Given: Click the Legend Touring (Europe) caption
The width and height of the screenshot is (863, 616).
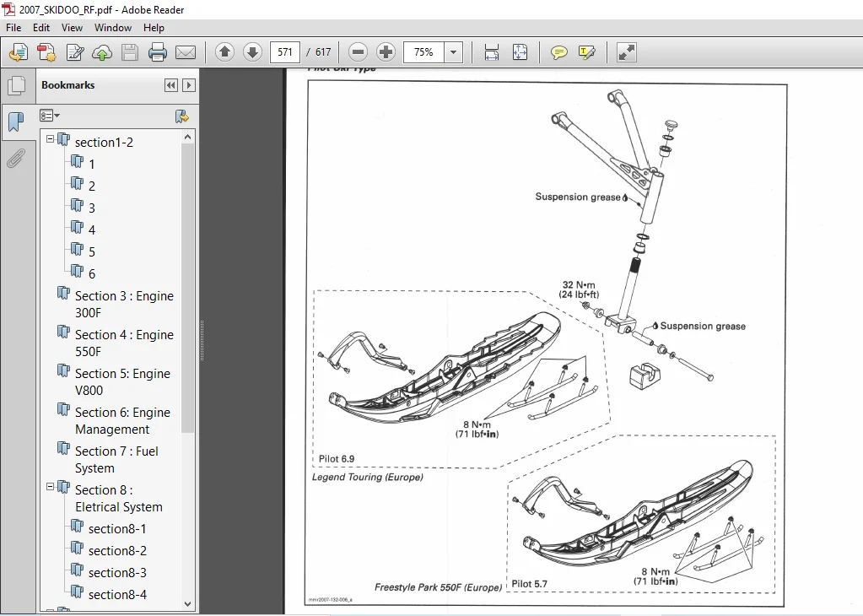Looking at the screenshot, I should [368, 478].
